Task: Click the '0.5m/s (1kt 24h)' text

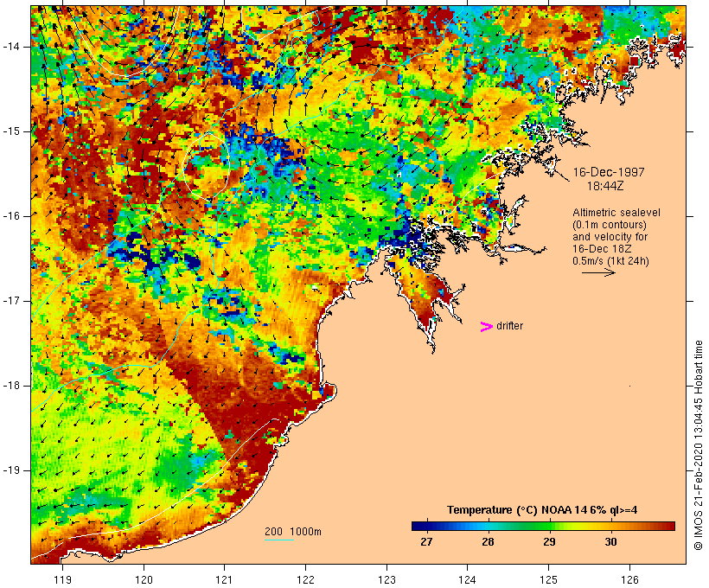Action: pyautogui.click(x=610, y=261)
